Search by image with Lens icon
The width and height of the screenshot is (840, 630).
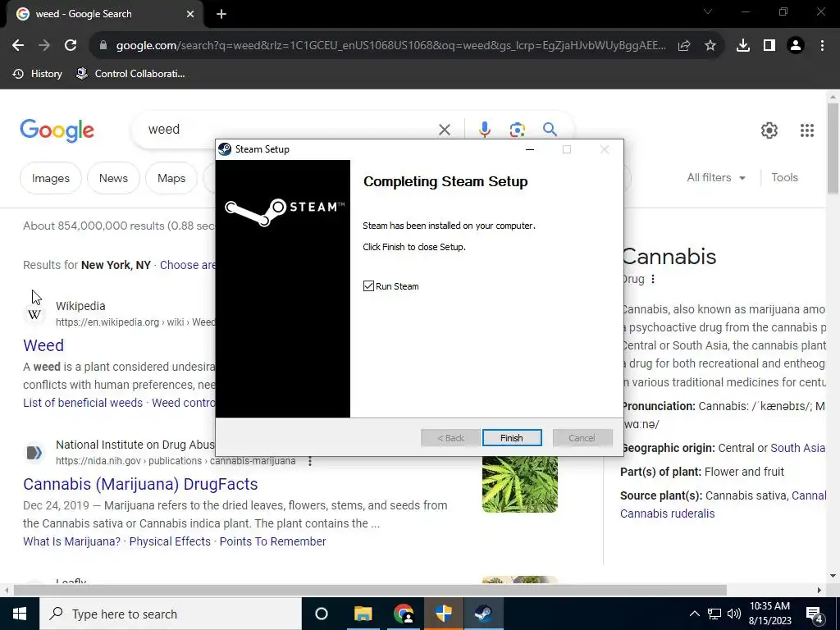517,130
